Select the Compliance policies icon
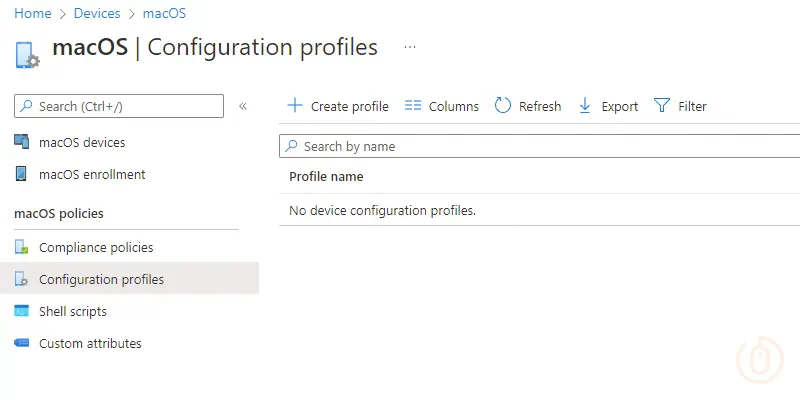The width and height of the screenshot is (800, 400). click(22, 247)
